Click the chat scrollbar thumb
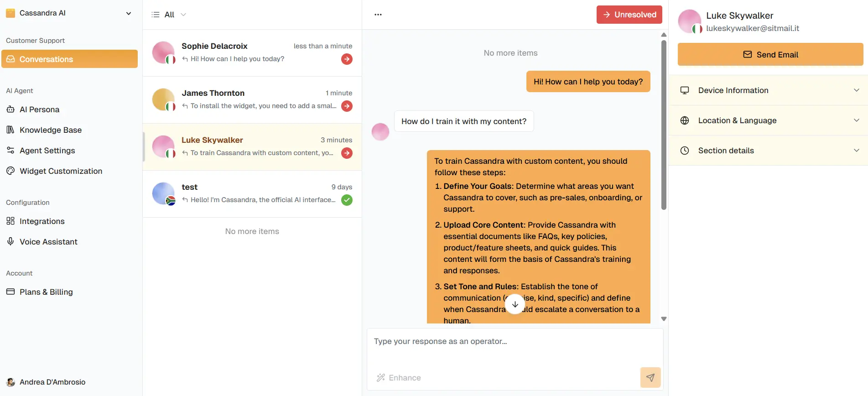 pyautogui.click(x=664, y=125)
